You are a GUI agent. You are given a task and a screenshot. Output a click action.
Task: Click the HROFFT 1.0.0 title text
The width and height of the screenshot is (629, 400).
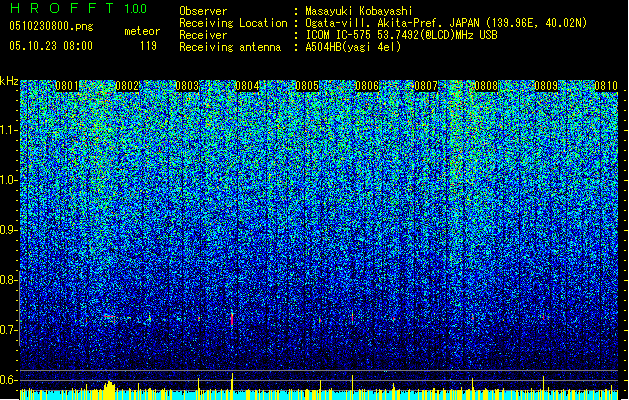click(78, 8)
